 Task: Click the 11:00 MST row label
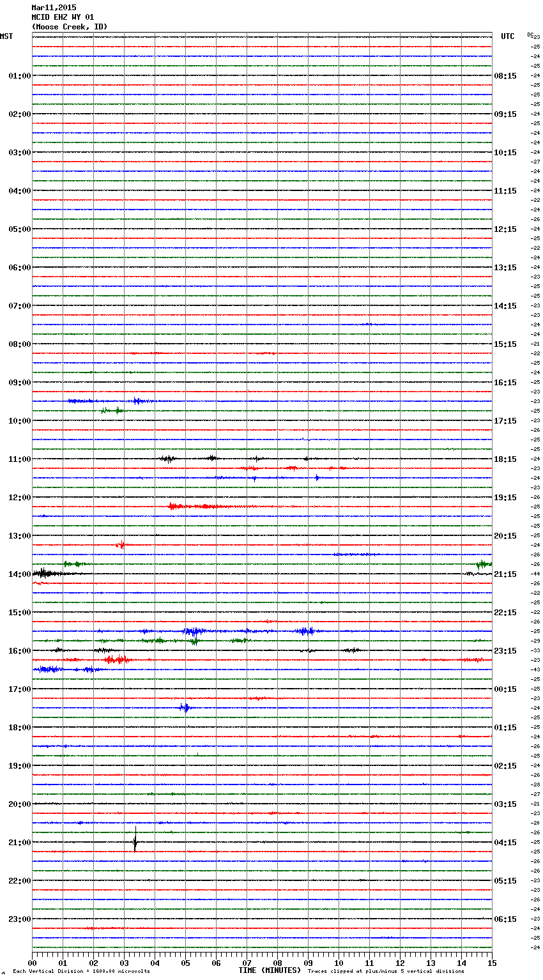pos(20,459)
